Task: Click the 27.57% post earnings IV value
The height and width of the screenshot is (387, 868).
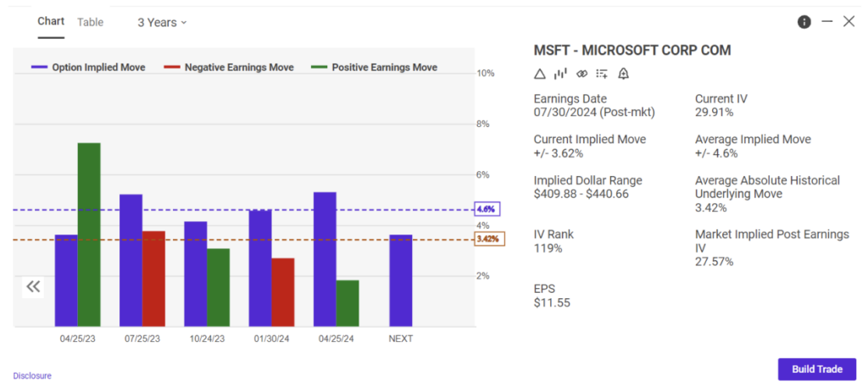Action: [714, 262]
